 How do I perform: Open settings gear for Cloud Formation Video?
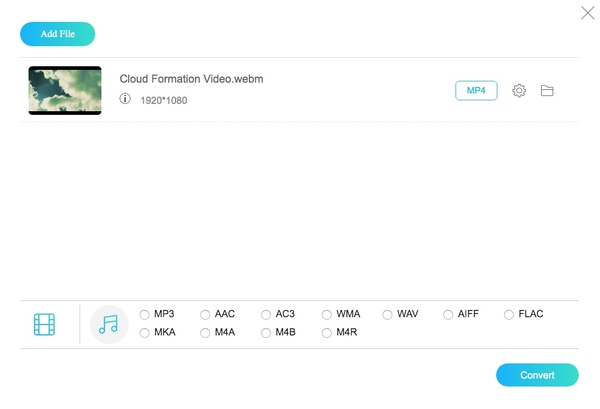(519, 91)
